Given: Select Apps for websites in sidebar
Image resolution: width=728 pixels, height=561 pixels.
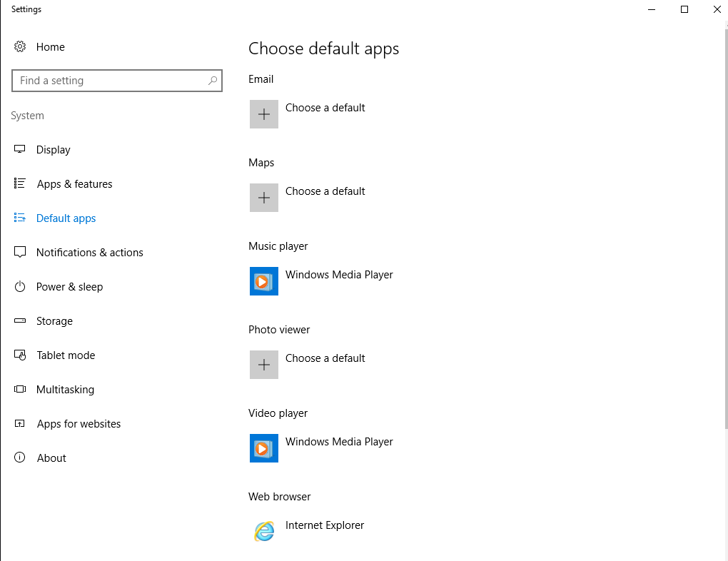Looking at the screenshot, I should tap(79, 424).
